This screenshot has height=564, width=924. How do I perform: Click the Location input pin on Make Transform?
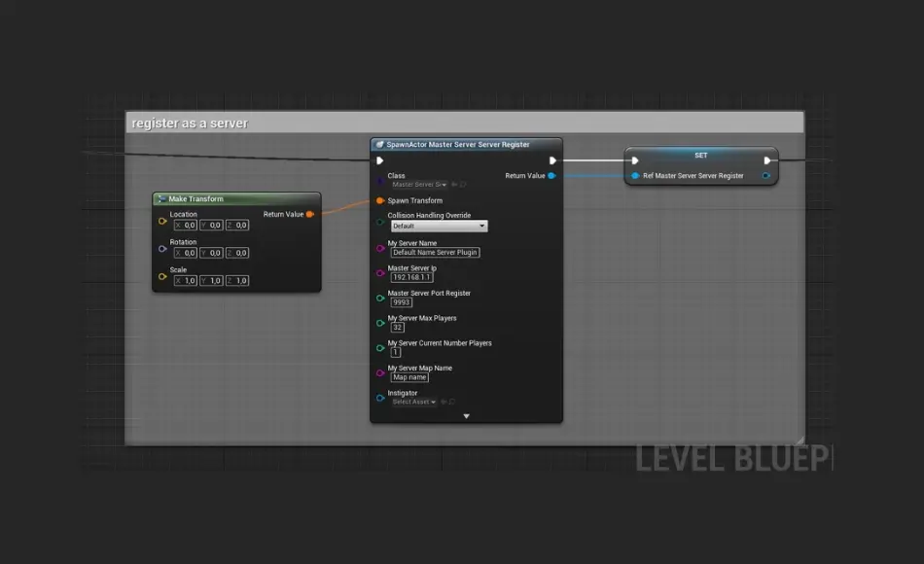point(161,219)
